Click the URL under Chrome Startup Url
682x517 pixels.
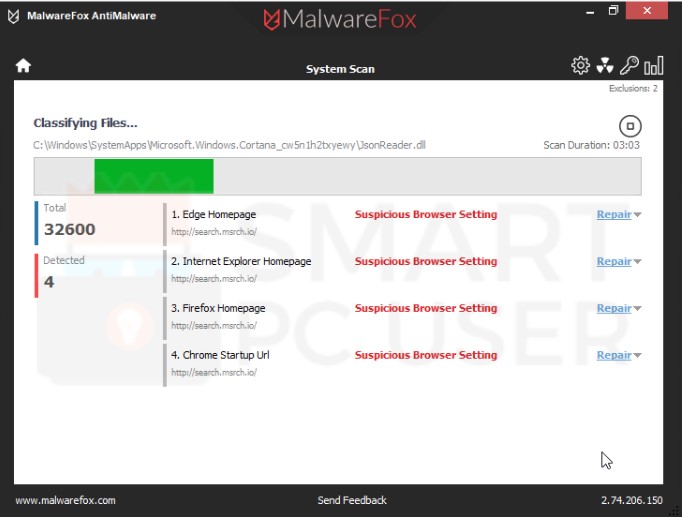point(214,373)
